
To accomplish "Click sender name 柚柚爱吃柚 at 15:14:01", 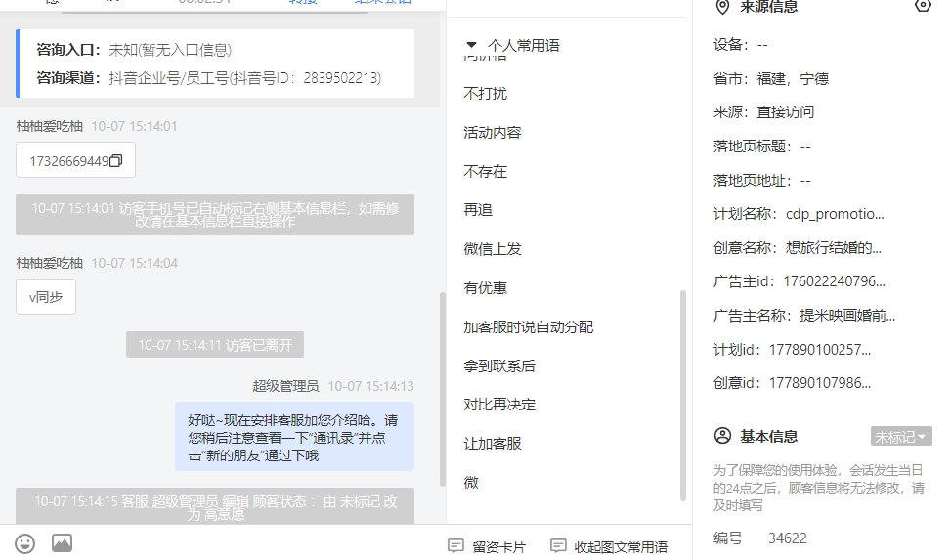I will point(49,126).
